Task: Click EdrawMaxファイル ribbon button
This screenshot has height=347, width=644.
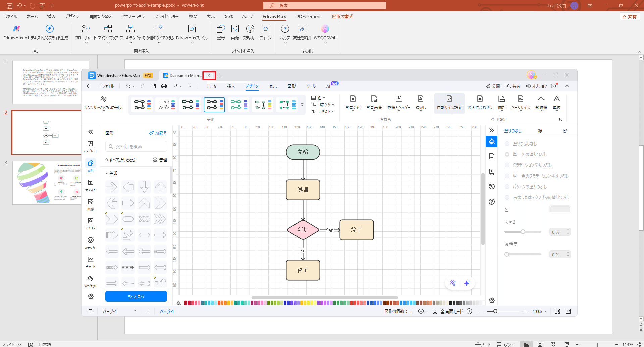Action: (192, 33)
